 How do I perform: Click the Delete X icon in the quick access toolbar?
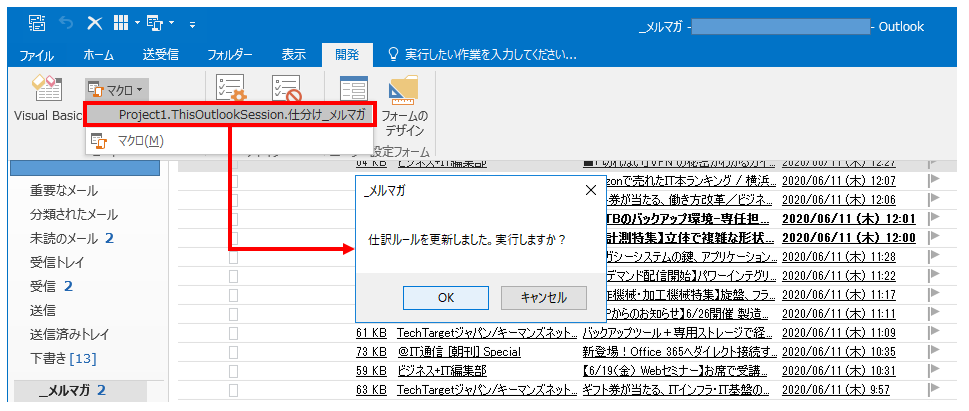tap(95, 23)
